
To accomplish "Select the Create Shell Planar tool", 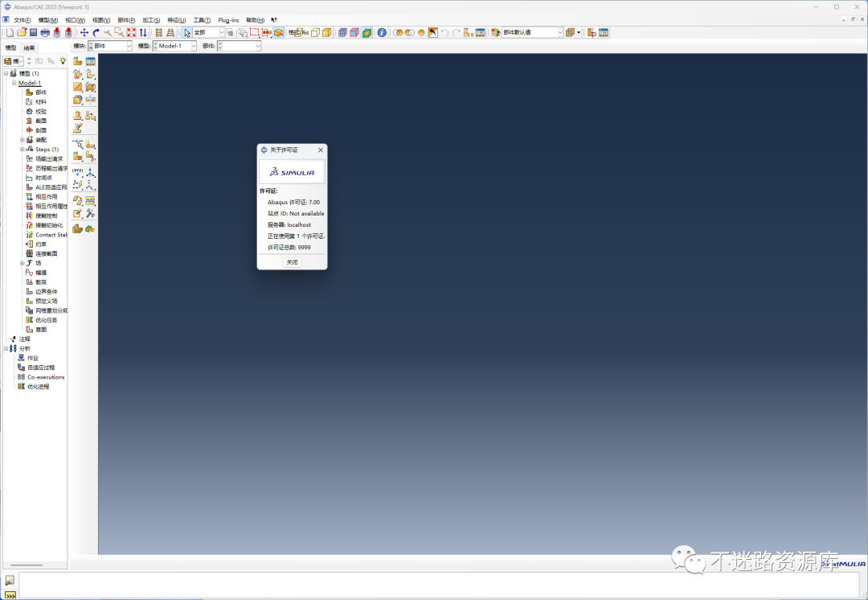I will pos(77,87).
